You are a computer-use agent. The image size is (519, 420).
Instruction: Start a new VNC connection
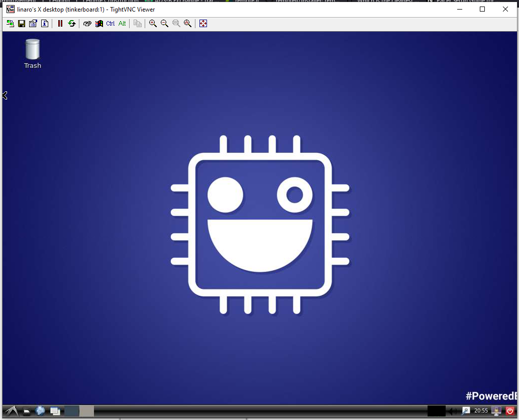[10, 24]
